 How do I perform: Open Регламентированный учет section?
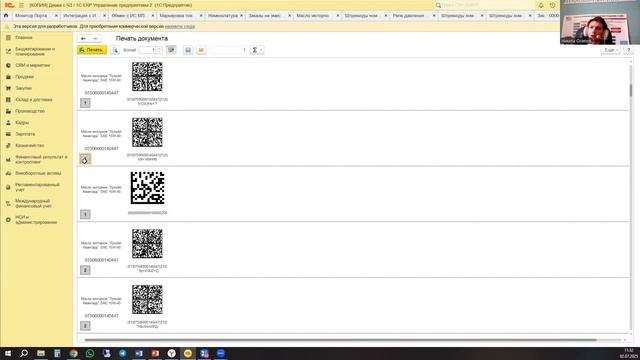tap(37, 187)
